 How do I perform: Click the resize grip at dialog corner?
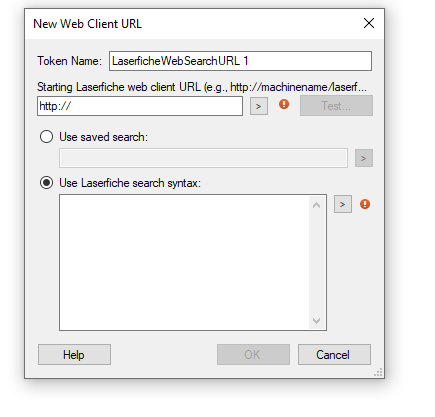378,373
